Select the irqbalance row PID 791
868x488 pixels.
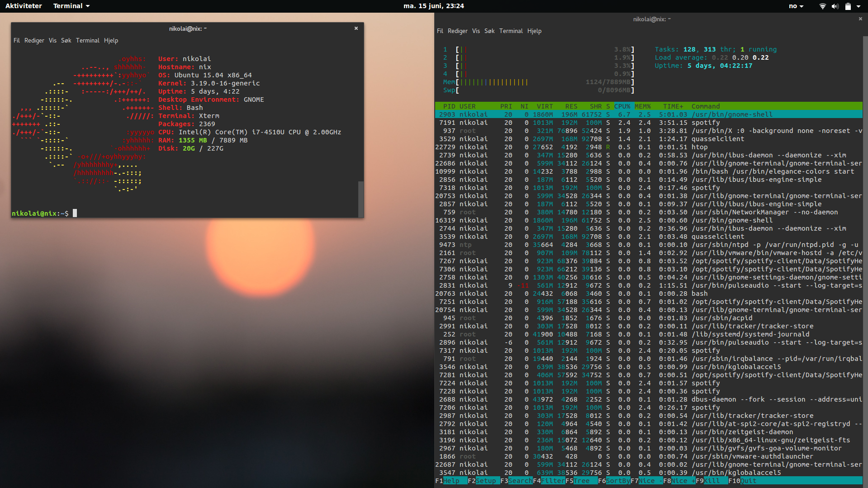point(649,359)
